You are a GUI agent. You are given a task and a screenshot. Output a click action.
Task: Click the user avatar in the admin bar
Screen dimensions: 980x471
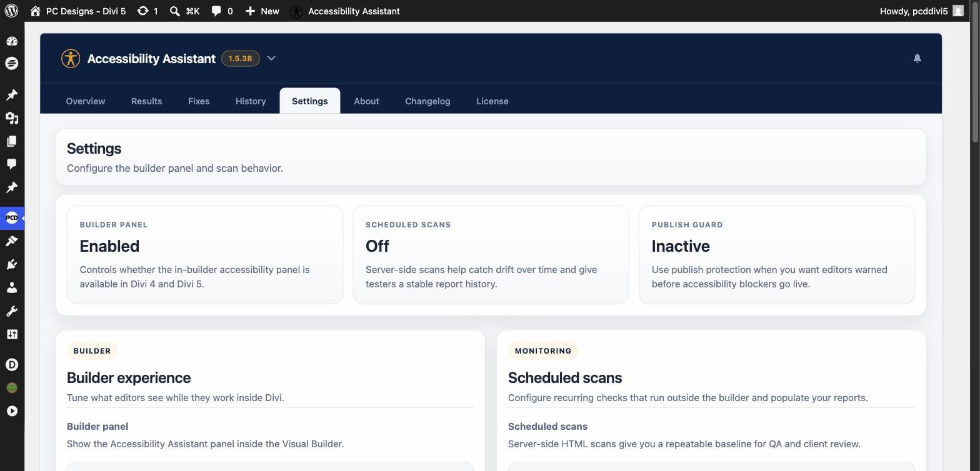(x=957, y=11)
